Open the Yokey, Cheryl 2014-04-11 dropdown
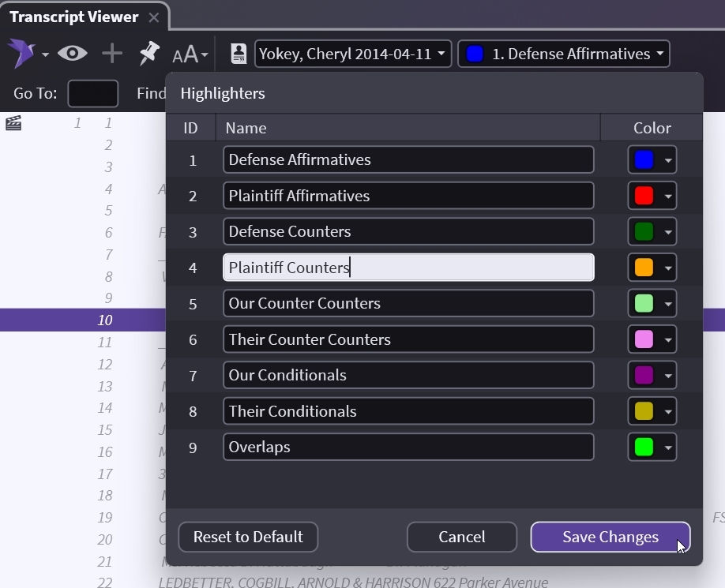This screenshot has width=725, height=588. 353,54
